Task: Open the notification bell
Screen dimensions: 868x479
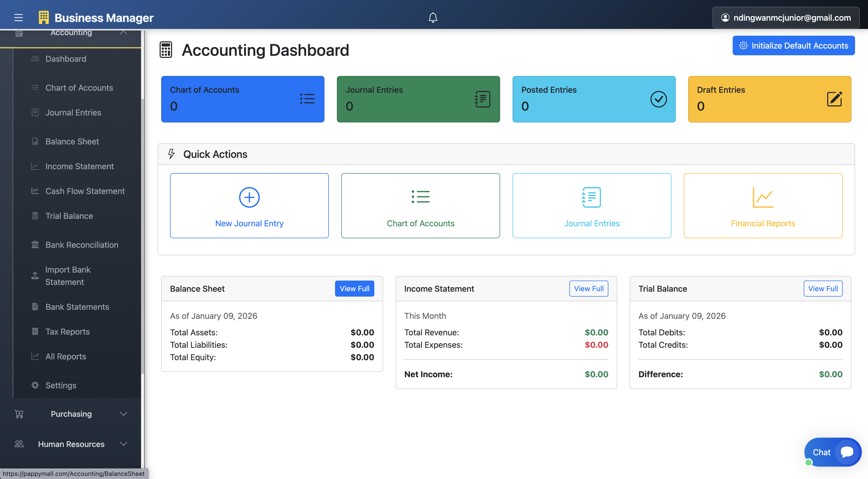Action: tap(433, 17)
